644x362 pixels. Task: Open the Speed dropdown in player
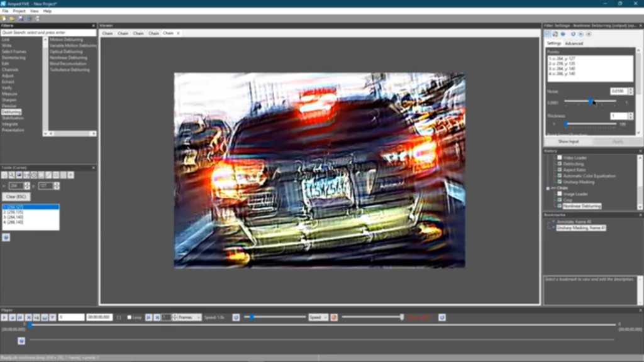[x=318, y=317]
